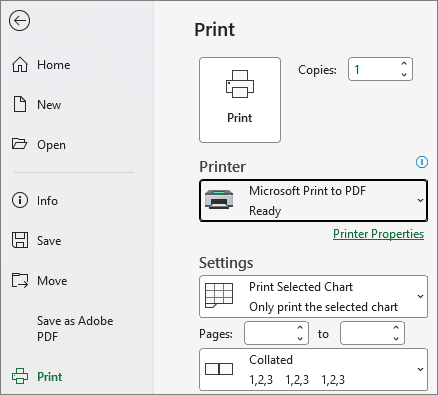The image size is (438, 395).
Task: Click the Home house icon
Action: 20,65
